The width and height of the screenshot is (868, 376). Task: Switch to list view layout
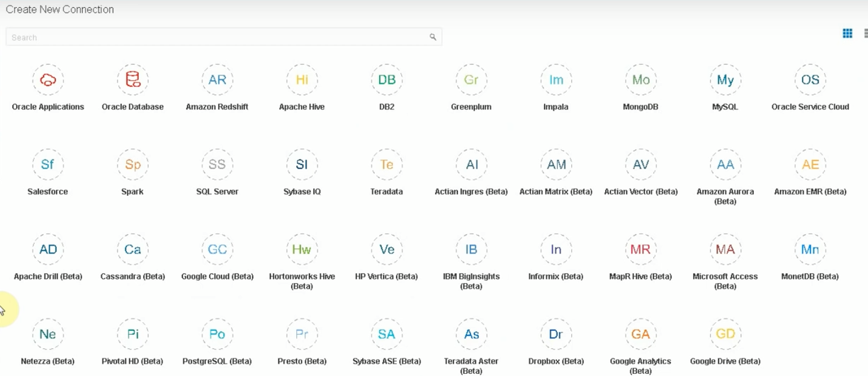[865, 33]
